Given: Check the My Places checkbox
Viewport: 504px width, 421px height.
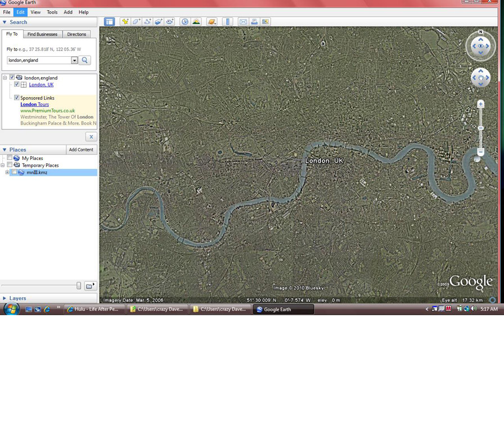Looking at the screenshot, I should click(10, 158).
